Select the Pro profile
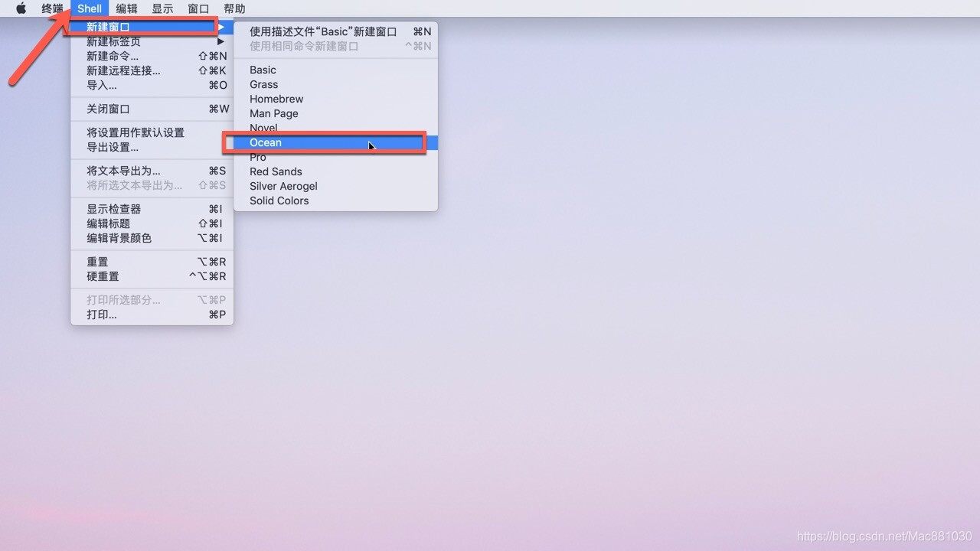This screenshot has height=551, width=980. click(335, 157)
